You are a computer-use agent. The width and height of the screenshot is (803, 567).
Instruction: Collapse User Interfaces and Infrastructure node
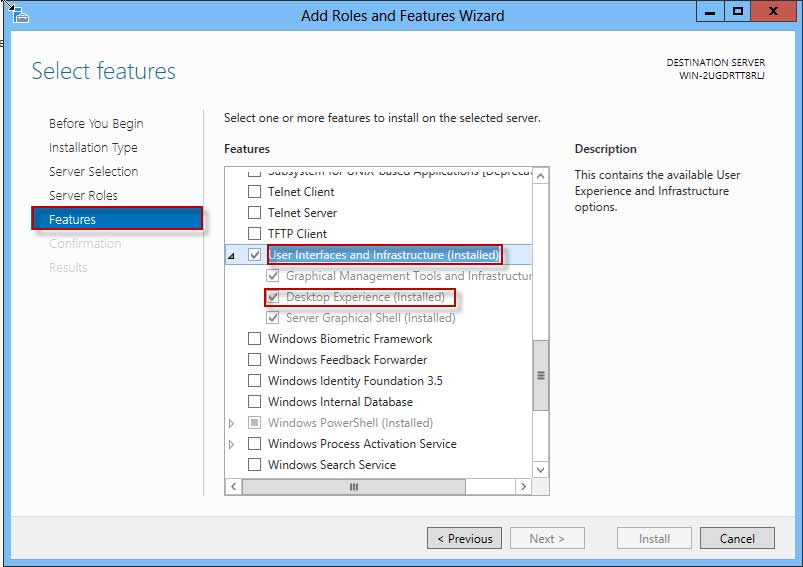pyautogui.click(x=231, y=255)
